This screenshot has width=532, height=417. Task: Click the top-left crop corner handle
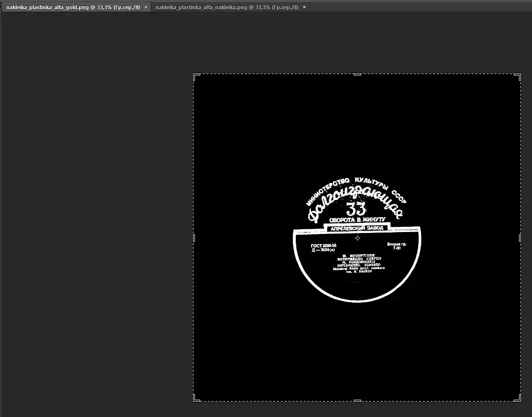point(196,76)
